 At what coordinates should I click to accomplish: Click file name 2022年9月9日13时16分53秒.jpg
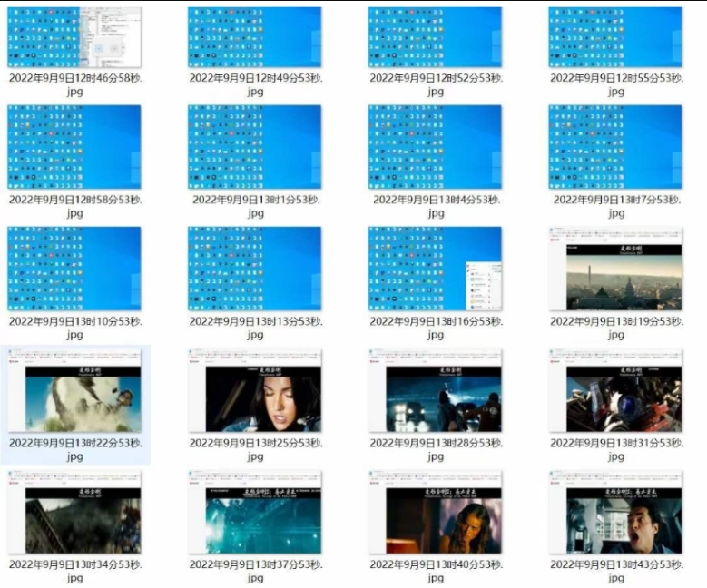click(436, 328)
